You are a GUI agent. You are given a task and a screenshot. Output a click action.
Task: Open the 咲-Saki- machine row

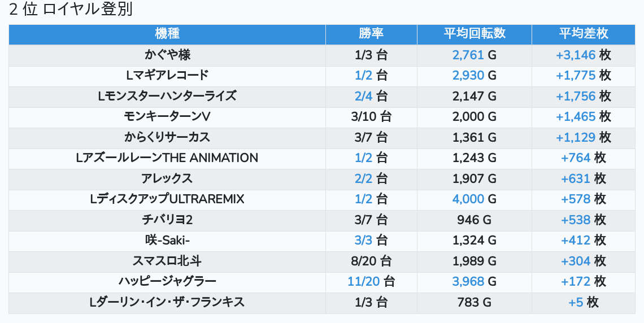pyautogui.click(x=167, y=240)
